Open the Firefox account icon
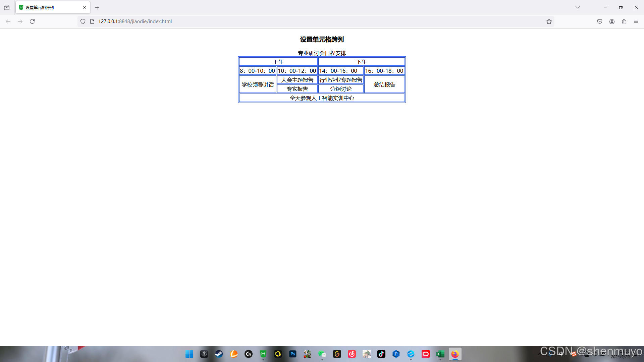 [x=612, y=21]
